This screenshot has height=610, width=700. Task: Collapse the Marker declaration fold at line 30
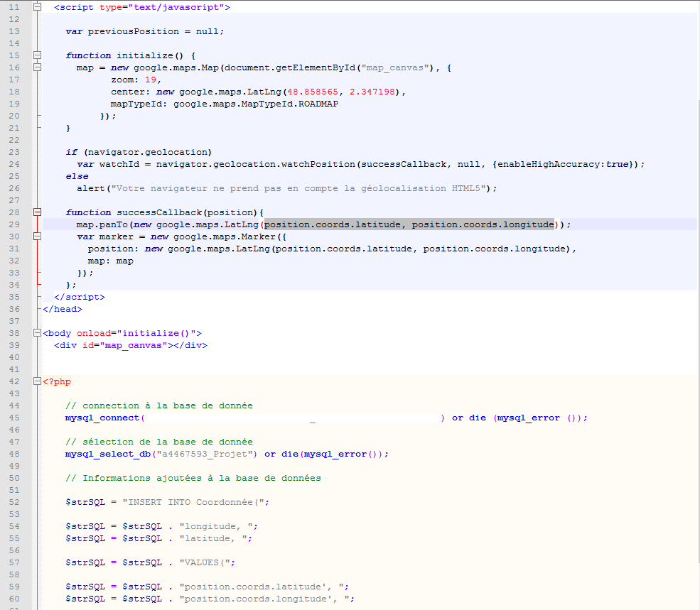point(36,236)
